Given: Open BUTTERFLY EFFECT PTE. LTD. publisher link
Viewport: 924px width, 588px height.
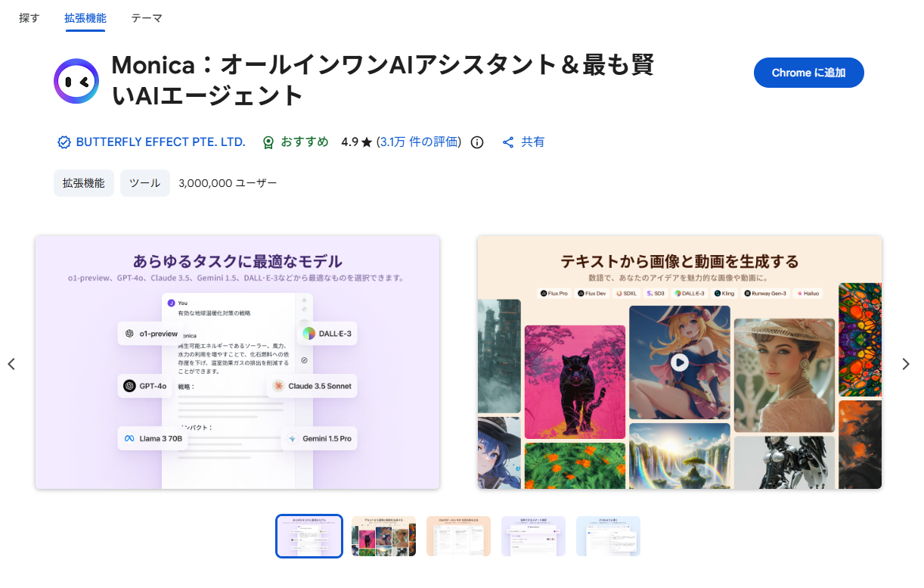Looking at the screenshot, I should pos(161,142).
